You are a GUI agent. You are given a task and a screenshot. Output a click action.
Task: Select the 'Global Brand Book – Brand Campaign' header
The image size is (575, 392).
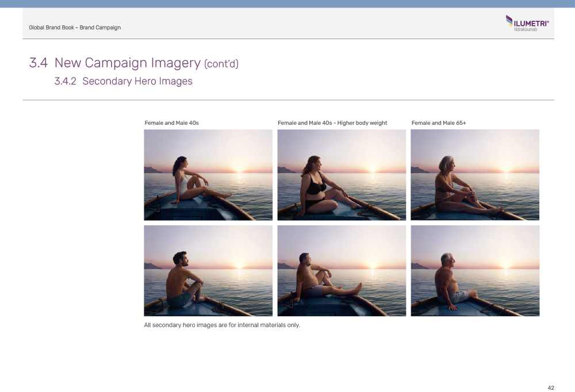(75, 28)
